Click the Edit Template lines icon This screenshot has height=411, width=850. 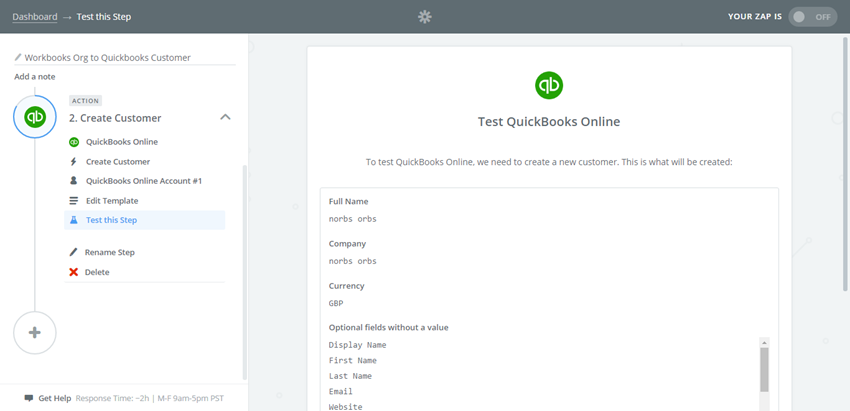click(74, 201)
